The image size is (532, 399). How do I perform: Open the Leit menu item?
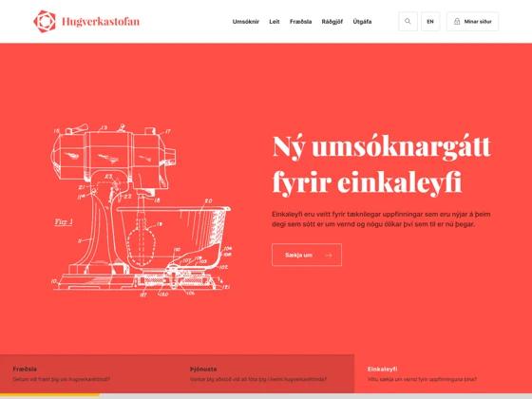[275, 21]
